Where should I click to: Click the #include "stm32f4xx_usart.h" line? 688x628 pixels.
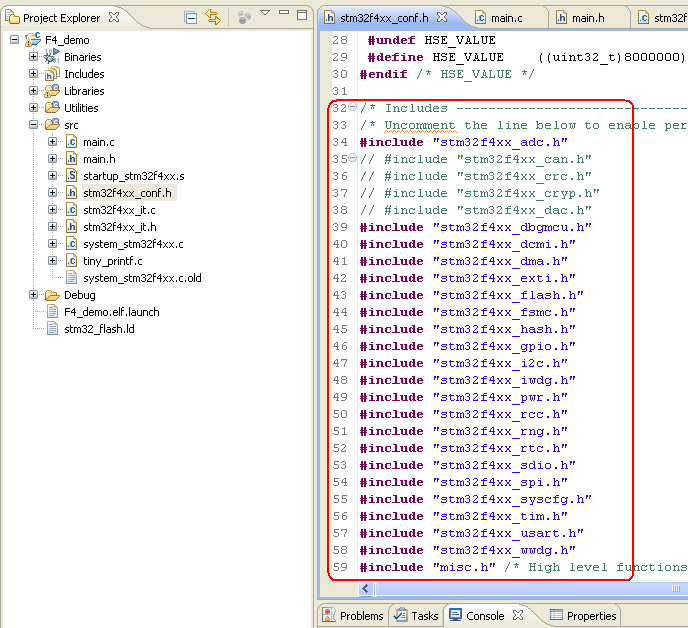[x=471, y=533]
